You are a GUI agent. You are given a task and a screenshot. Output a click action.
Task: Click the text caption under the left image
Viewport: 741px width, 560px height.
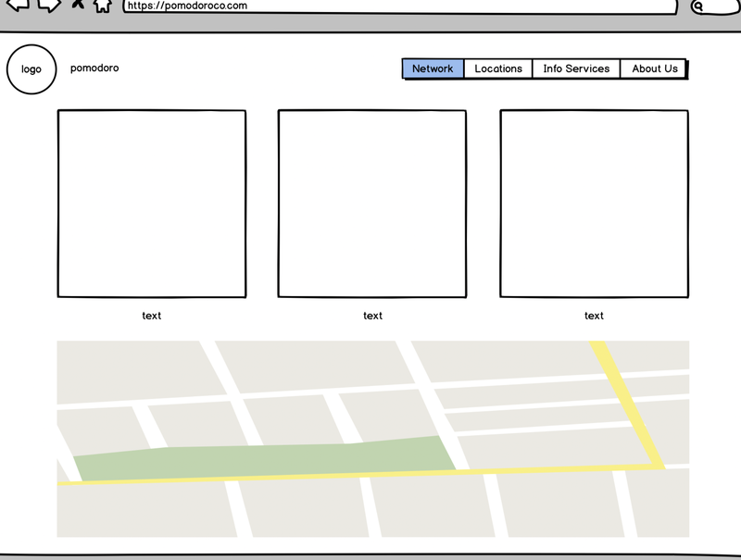pyautogui.click(x=150, y=316)
